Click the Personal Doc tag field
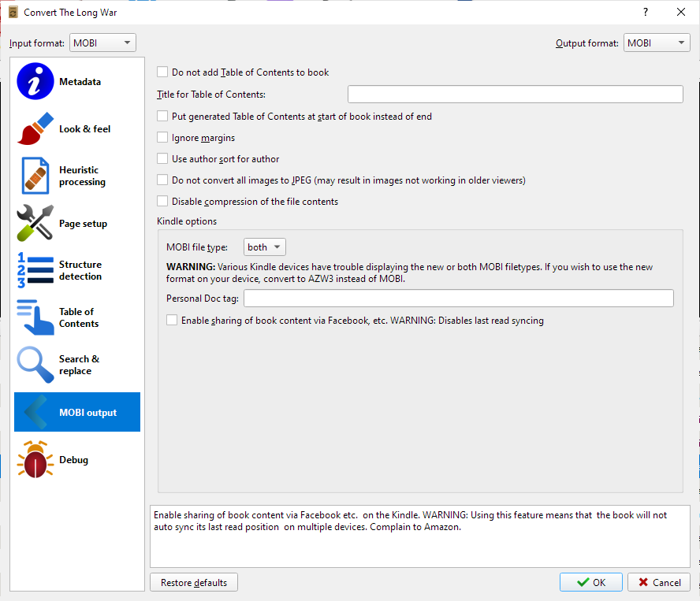Image resolution: width=700 pixels, height=601 pixels. point(459,298)
